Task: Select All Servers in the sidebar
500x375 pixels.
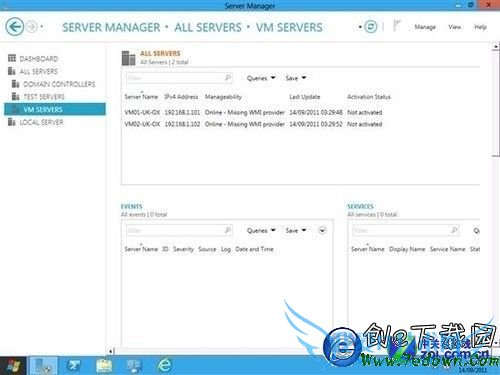Action: click(x=39, y=71)
